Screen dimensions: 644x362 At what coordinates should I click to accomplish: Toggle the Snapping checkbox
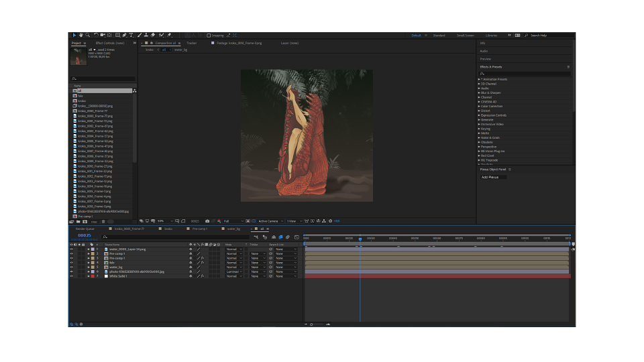pos(209,36)
